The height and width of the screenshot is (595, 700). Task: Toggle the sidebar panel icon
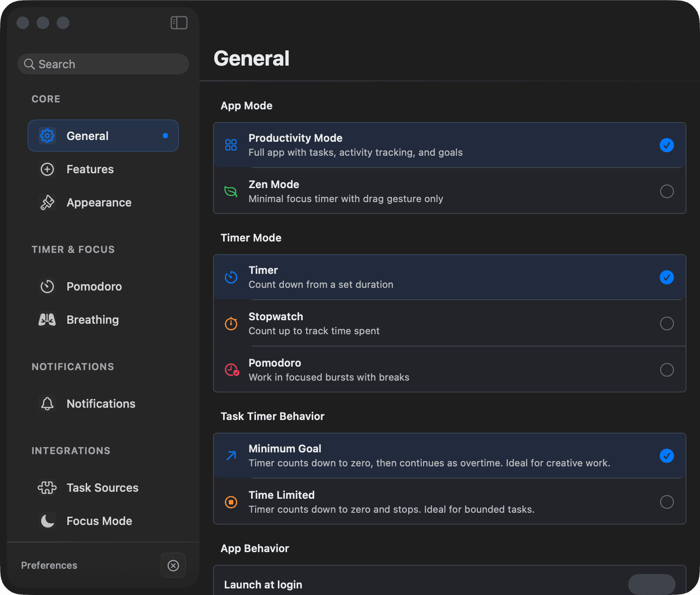click(179, 23)
